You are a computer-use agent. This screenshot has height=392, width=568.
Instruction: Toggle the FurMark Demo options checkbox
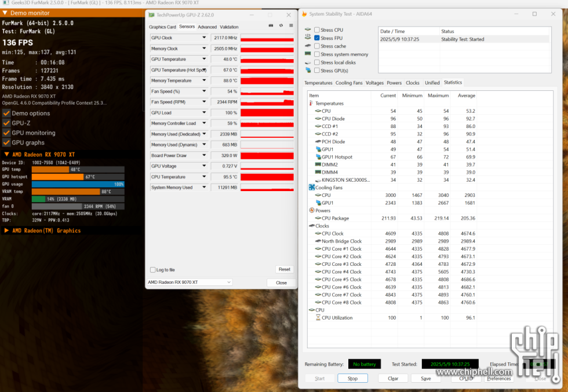point(6,113)
